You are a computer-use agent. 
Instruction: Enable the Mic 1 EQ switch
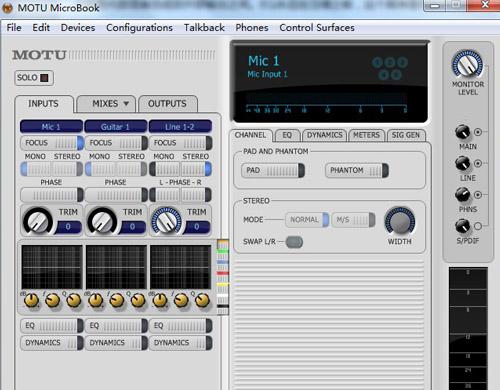[x=52, y=325]
